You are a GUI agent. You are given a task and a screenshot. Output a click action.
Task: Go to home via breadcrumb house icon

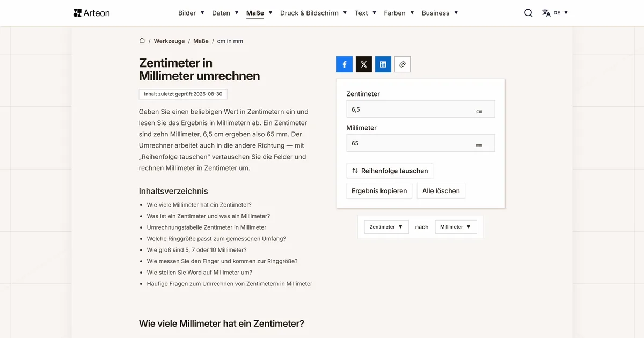coord(142,41)
